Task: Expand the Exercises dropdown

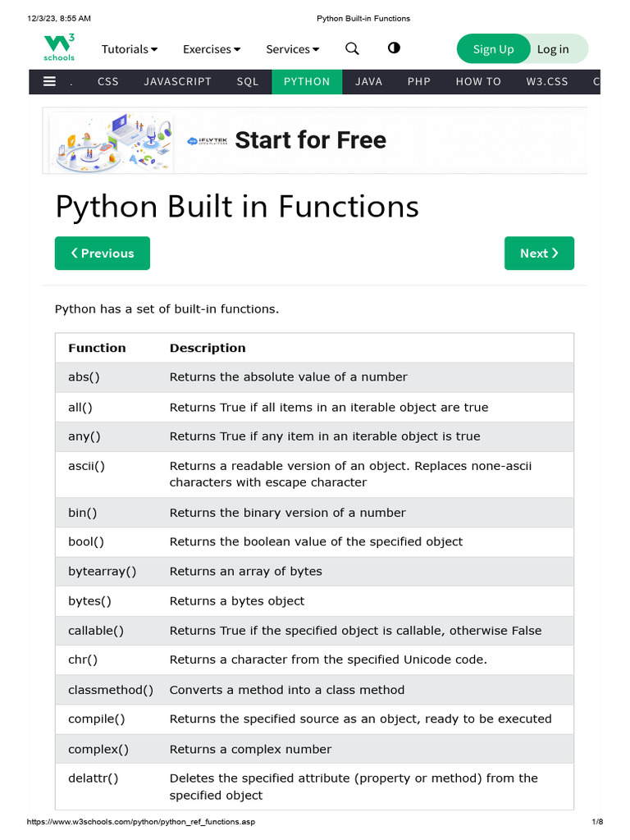Action: (x=212, y=49)
